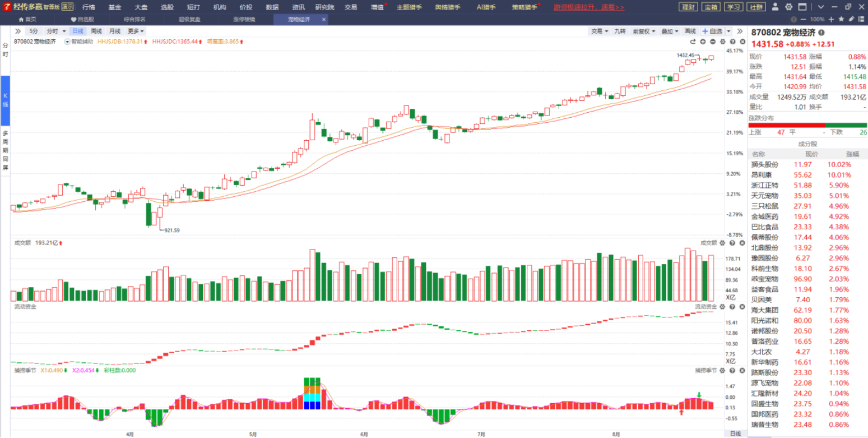
Task: Click the 社群 button
Action: (756, 7)
